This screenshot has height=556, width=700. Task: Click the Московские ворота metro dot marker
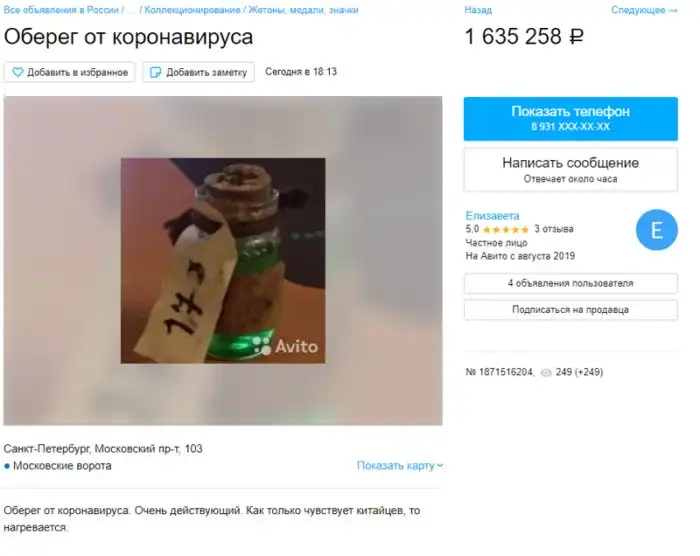[7, 466]
